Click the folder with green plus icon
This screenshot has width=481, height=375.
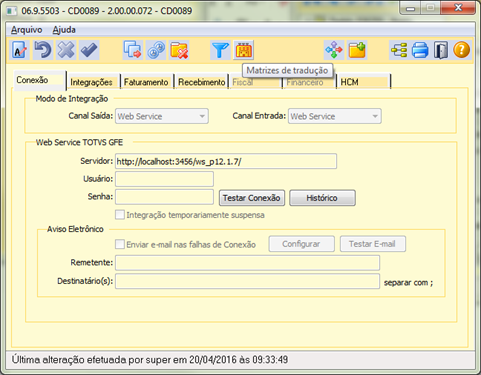point(357,50)
